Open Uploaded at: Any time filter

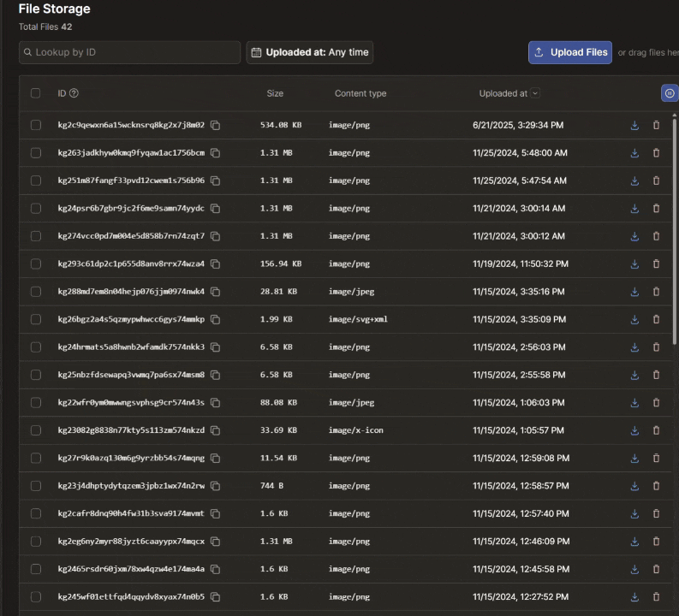pos(310,52)
